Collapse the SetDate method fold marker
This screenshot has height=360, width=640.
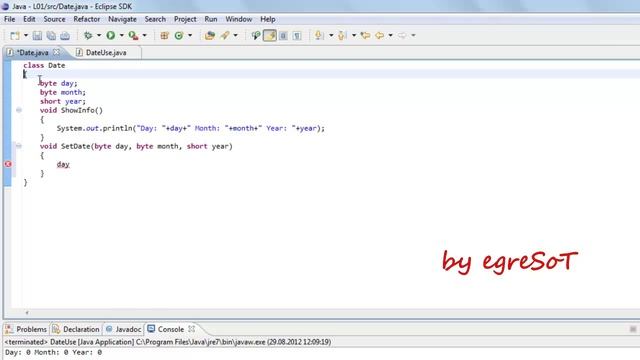(19, 146)
